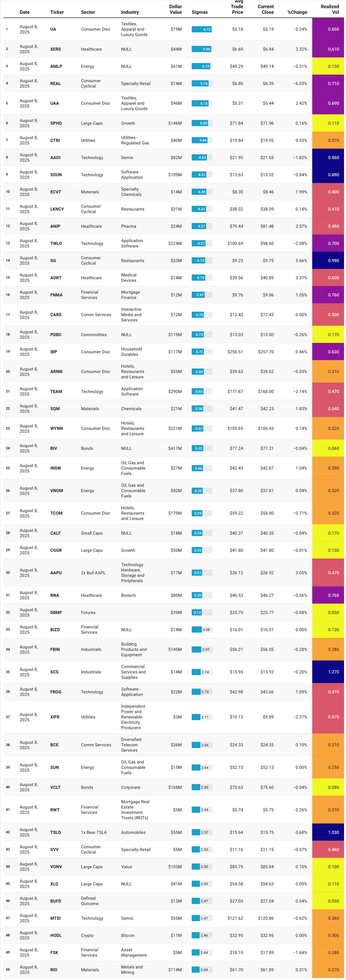346x980 pixels.
Task: Click the Corporate industry cell for VCLT
Action: click(x=131, y=787)
